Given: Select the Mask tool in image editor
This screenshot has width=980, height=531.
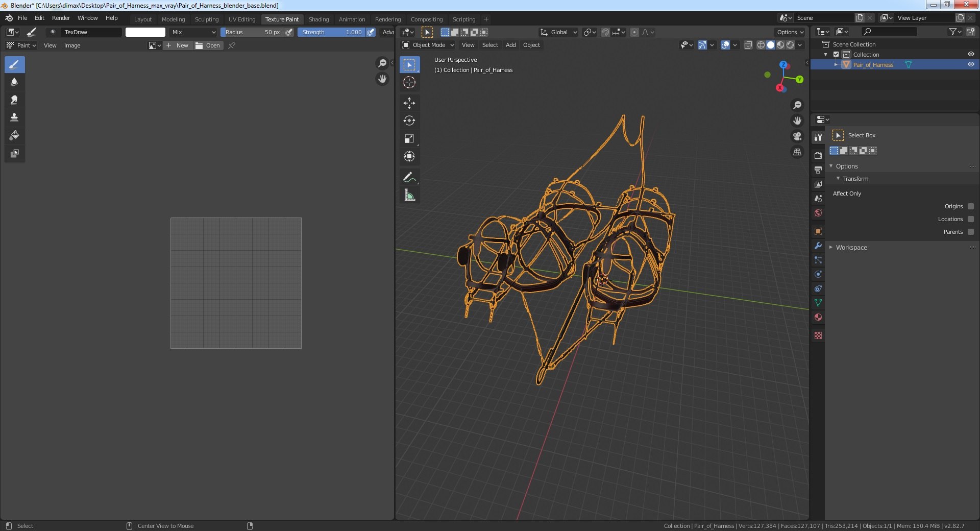Looking at the screenshot, I should pos(14,154).
